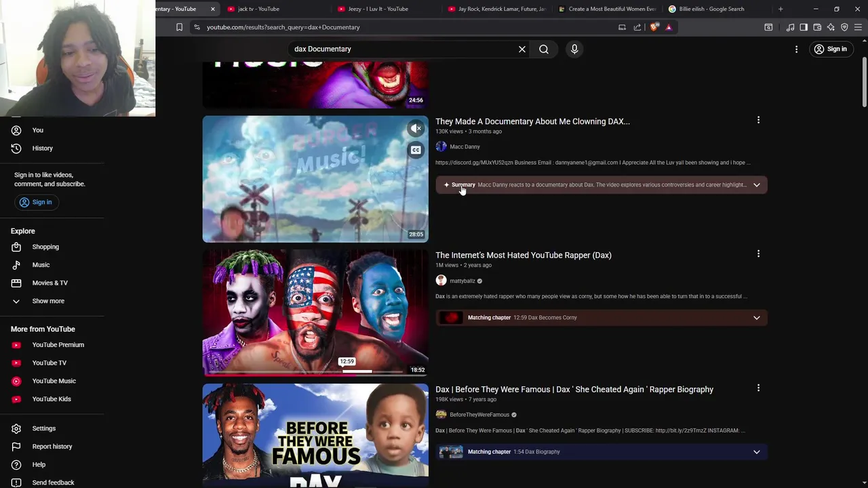Seek on the progress bar of the 18:52 thumbnail
The image size is (868, 488).
point(315,371)
